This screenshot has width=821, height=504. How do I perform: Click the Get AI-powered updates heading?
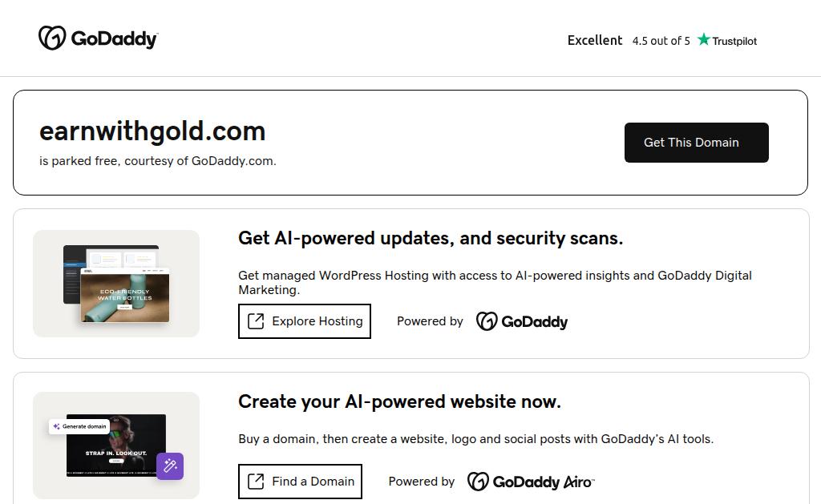pyautogui.click(x=431, y=238)
